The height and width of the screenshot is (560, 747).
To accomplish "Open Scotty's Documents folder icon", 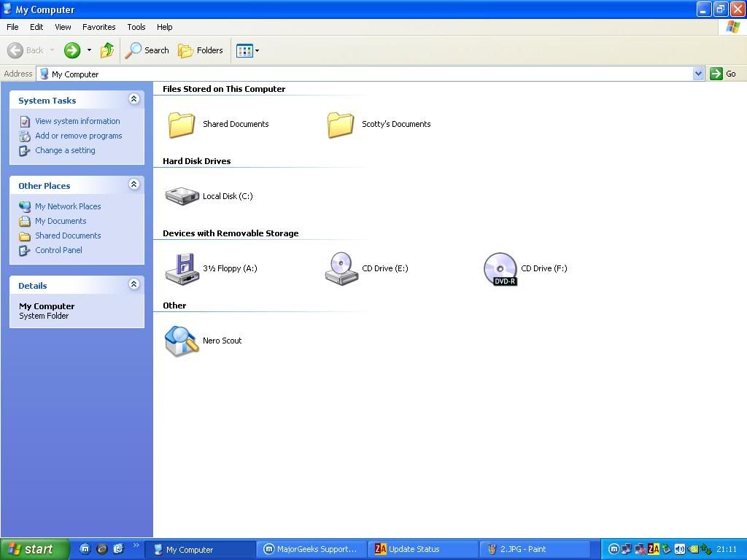I will click(x=341, y=124).
